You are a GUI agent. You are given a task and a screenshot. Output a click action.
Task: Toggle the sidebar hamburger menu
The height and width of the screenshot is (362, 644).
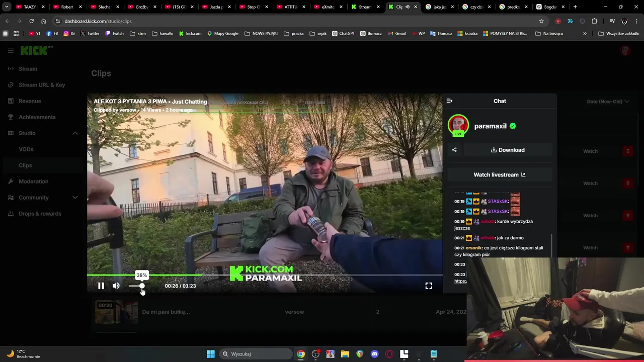tap(11, 51)
